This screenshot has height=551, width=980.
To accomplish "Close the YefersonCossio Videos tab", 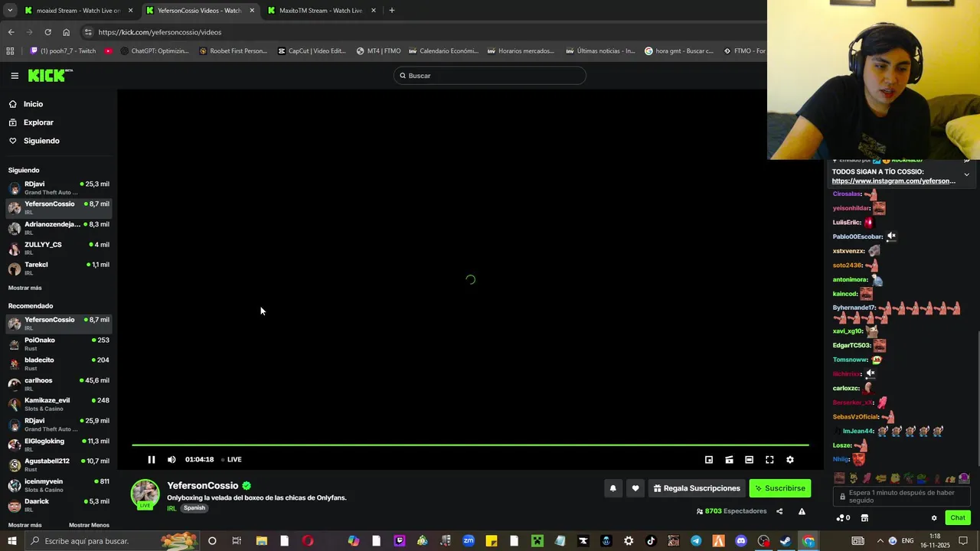I will (x=252, y=11).
